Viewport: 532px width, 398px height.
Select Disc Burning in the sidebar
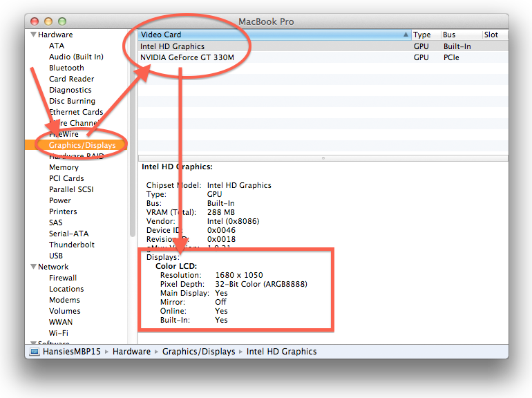pos(72,101)
